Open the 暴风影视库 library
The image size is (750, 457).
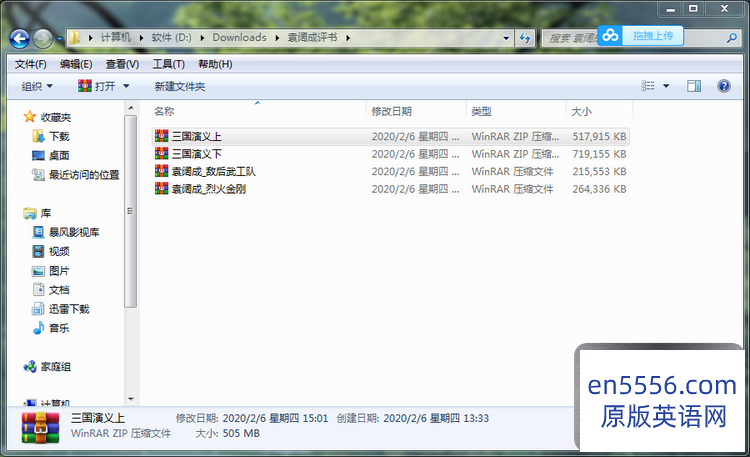point(73,232)
